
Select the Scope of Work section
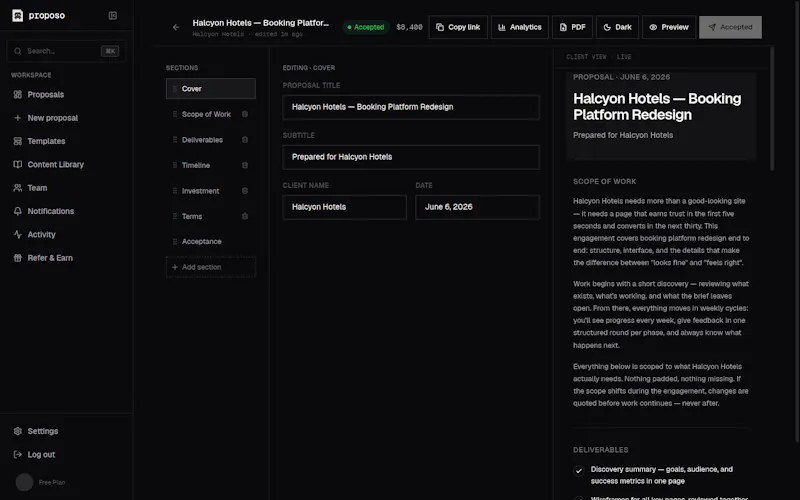click(206, 114)
